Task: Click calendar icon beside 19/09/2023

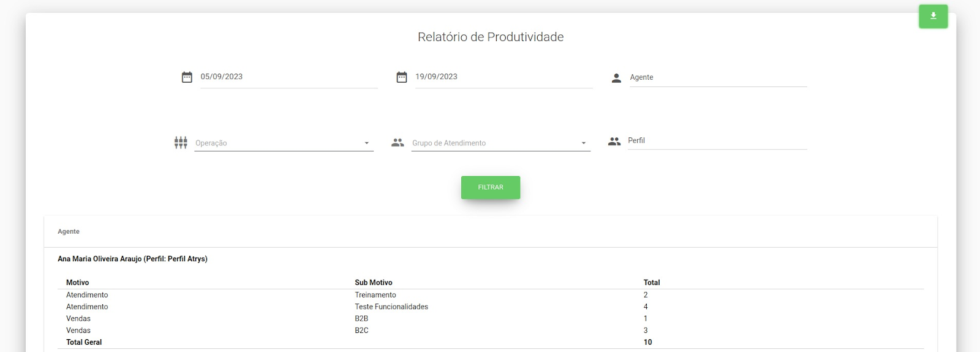Action: 402,77
